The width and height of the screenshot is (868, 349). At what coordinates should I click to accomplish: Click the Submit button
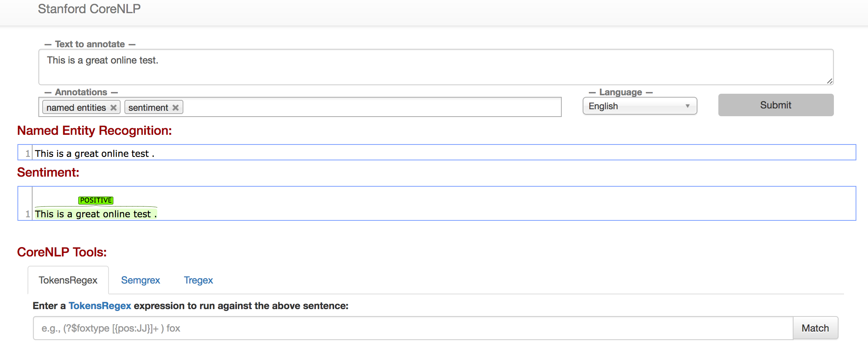coord(776,105)
